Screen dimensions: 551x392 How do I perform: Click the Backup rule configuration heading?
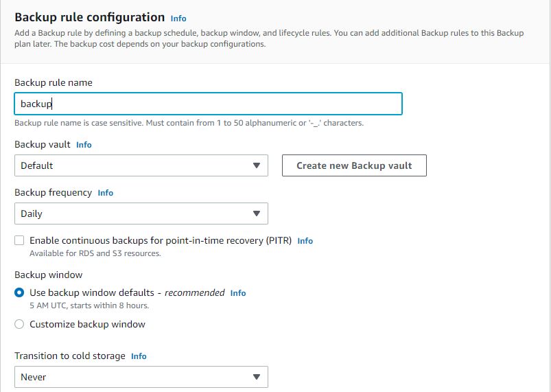coord(89,17)
